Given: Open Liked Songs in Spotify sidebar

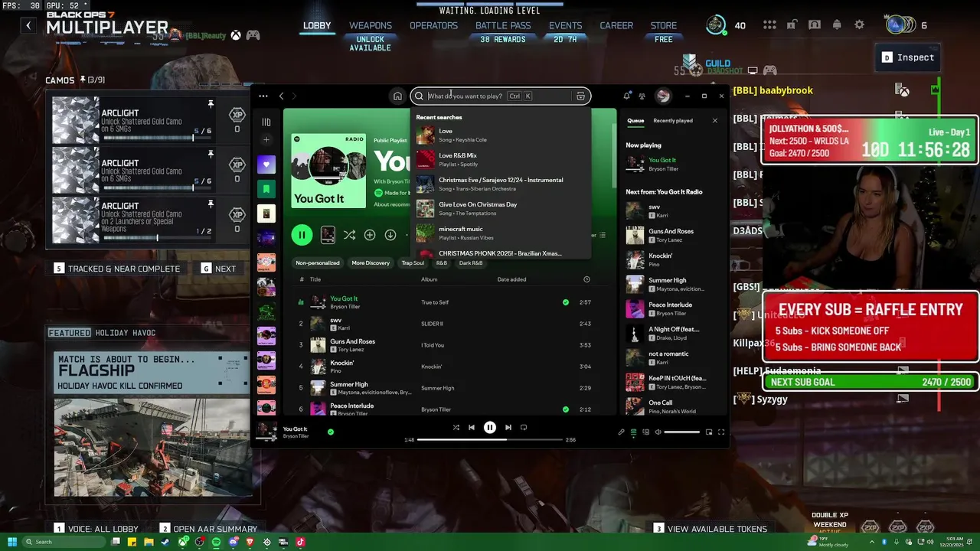Looking at the screenshot, I should point(266,165).
